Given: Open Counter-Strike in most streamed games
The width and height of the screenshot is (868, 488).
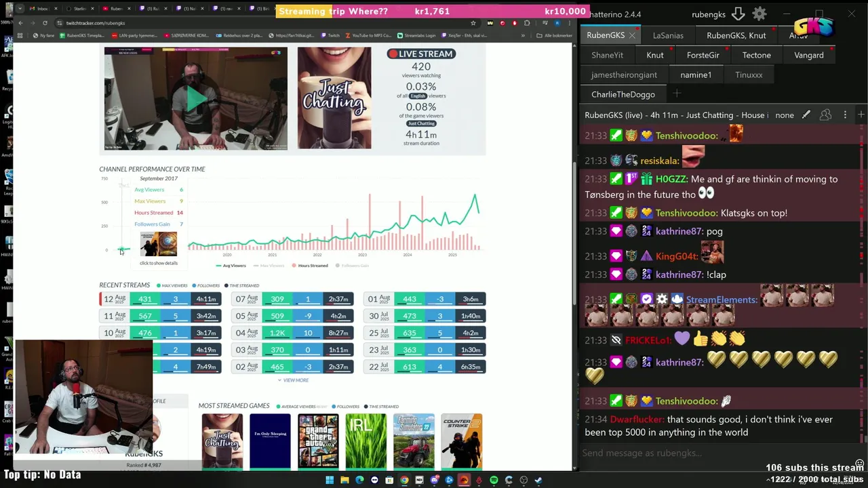Looking at the screenshot, I should click(462, 442).
